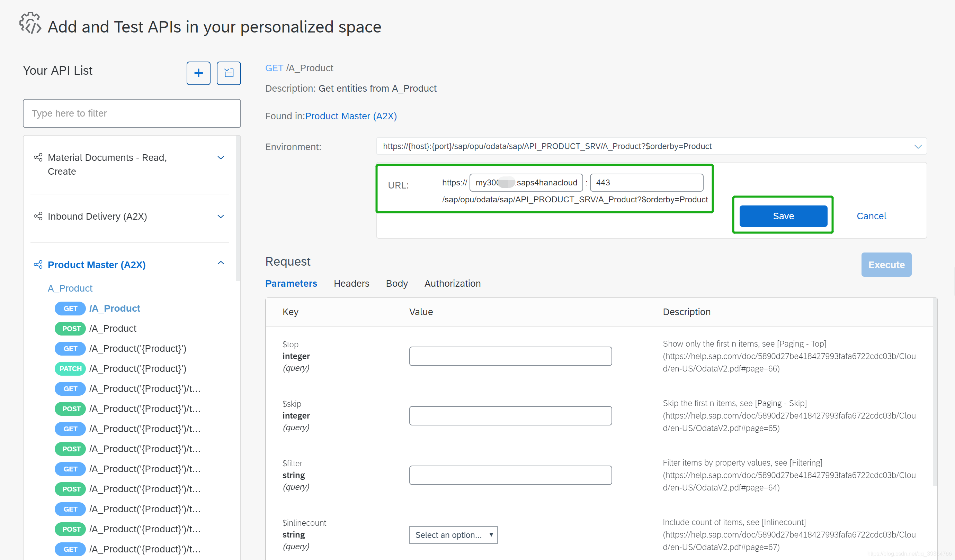This screenshot has height=560, width=955.
Task: Expand the Inbound Delivery (A2X) chevron
Action: click(221, 216)
